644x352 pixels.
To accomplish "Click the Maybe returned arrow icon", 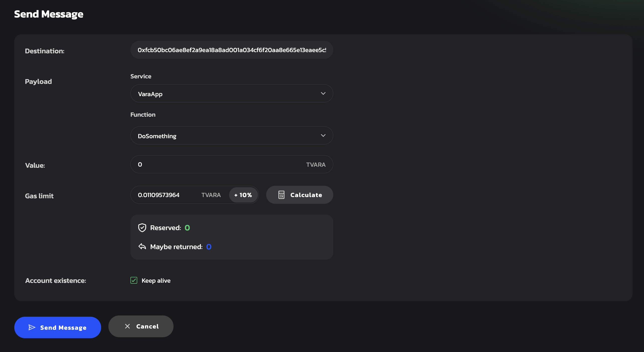I will (x=142, y=247).
